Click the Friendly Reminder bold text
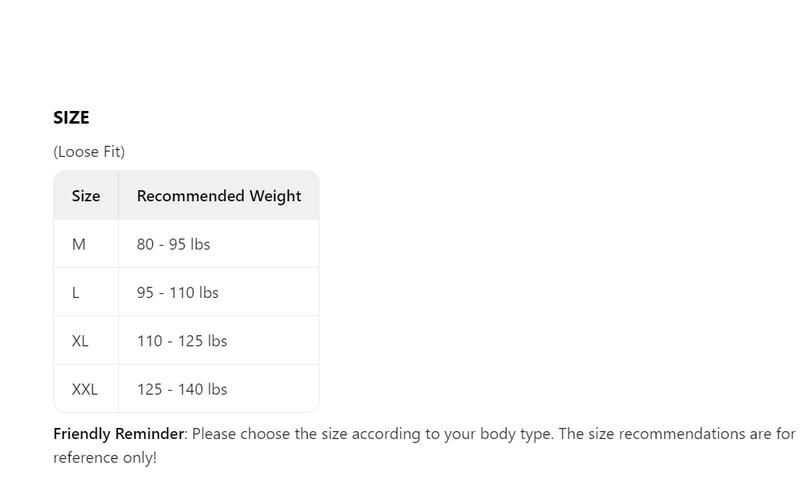The height and width of the screenshot is (485, 800). click(x=118, y=434)
